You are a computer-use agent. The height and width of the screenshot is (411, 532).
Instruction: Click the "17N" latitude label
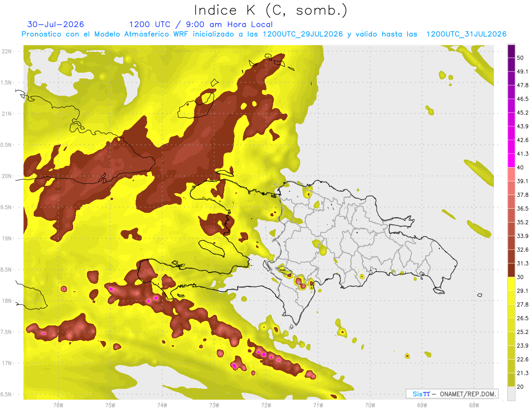click(x=7, y=363)
